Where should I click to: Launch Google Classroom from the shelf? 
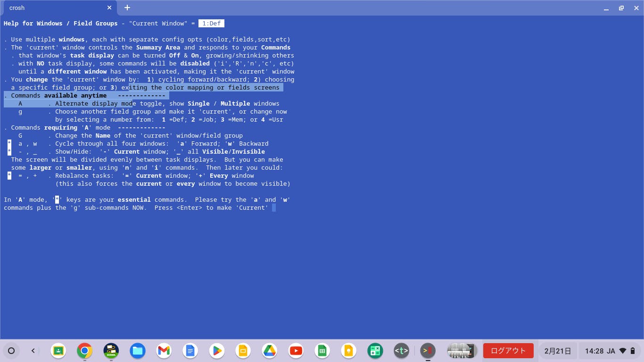(x=58, y=351)
